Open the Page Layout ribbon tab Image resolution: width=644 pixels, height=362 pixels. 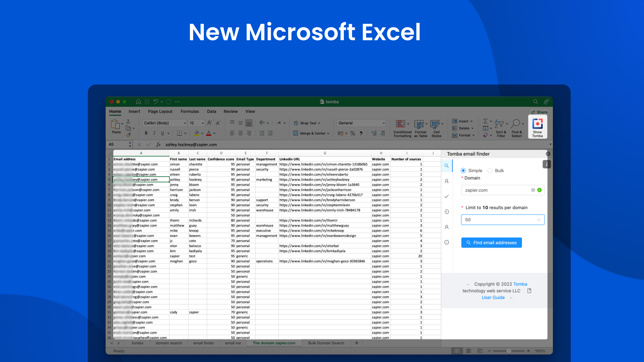[160, 111]
